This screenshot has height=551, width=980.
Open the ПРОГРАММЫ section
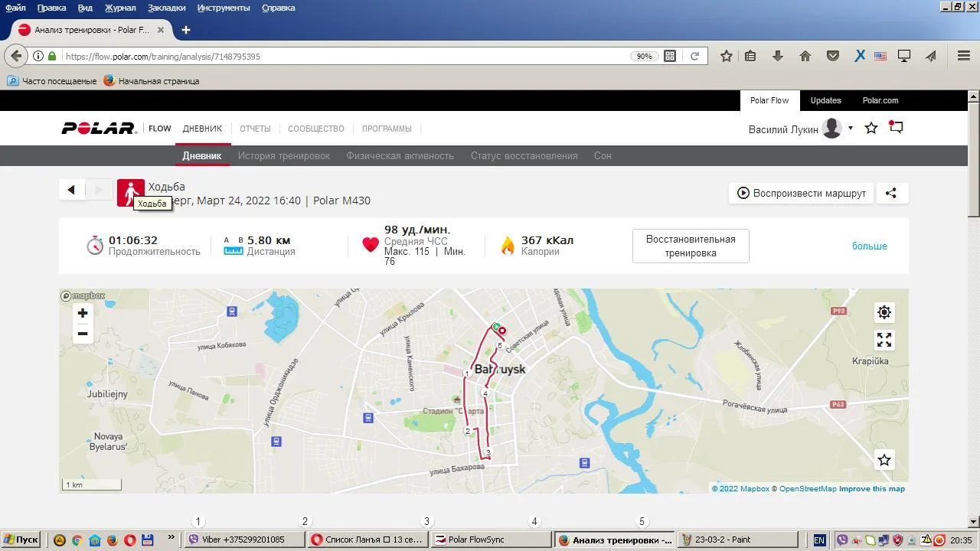coord(387,129)
